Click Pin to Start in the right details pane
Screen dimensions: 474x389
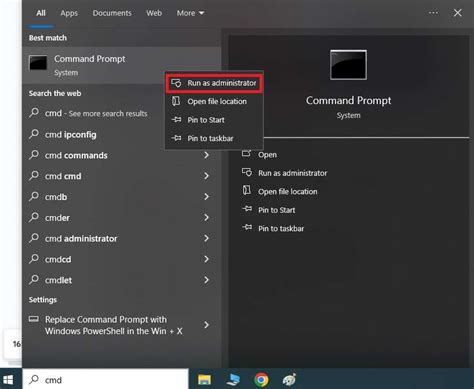point(277,210)
